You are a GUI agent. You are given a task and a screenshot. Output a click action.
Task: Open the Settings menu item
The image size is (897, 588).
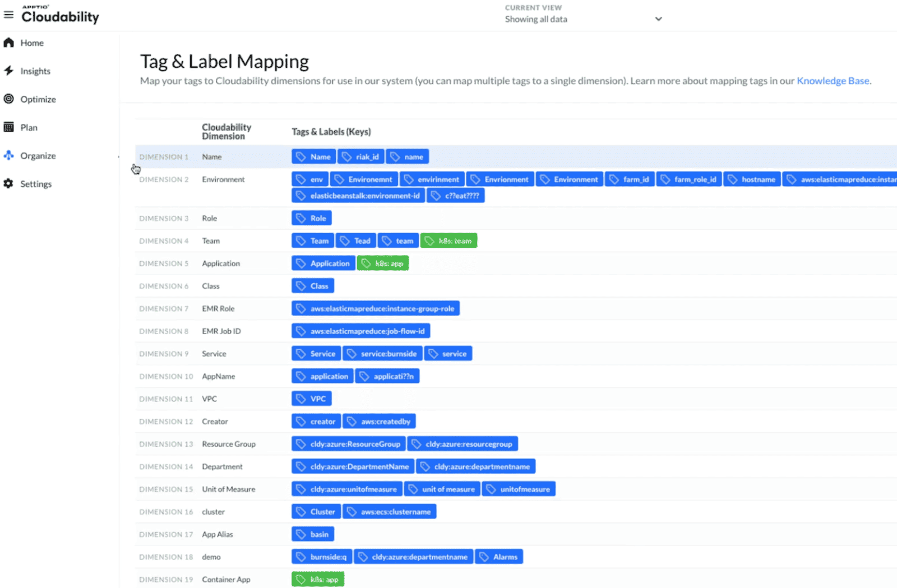[x=36, y=184]
